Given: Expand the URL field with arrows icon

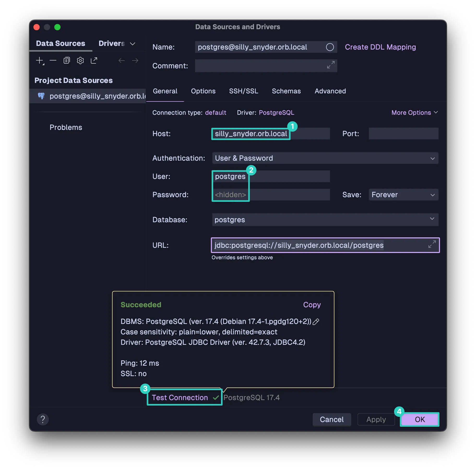Looking at the screenshot, I should click(432, 244).
